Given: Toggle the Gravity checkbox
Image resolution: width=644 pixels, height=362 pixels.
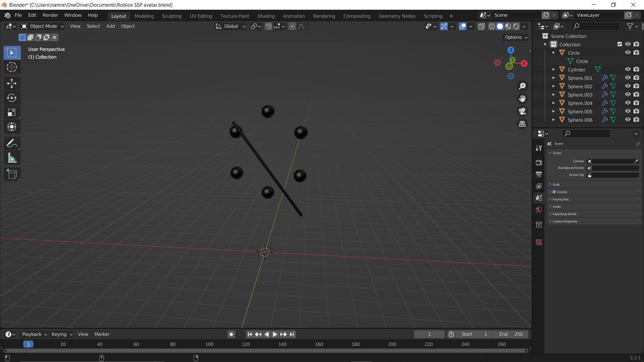Looking at the screenshot, I should [x=554, y=191].
